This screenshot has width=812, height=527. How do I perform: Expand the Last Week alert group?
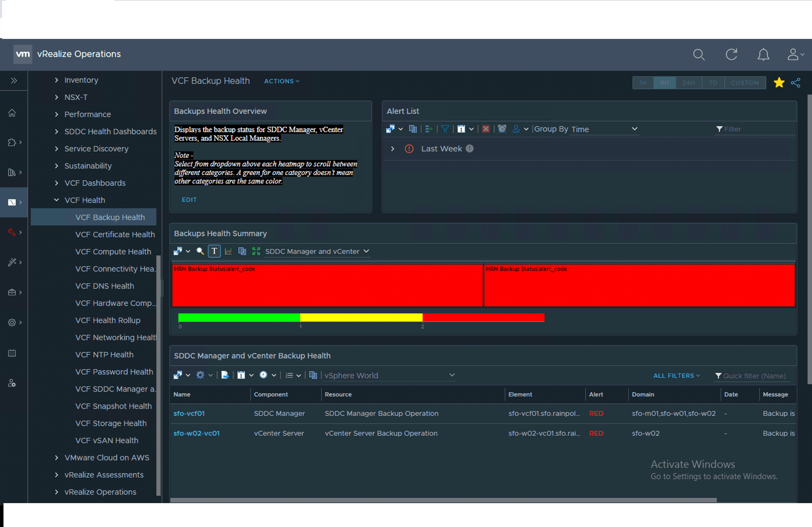(392, 149)
